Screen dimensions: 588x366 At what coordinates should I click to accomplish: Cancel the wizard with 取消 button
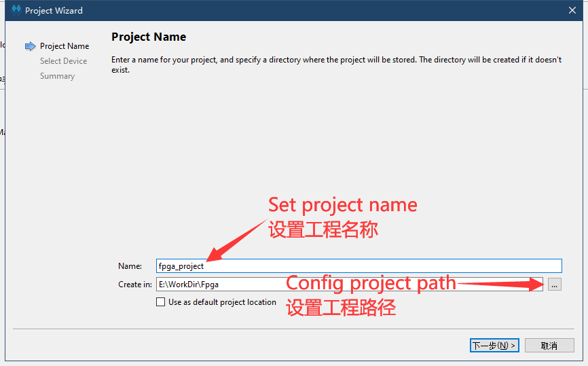(549, 346)
